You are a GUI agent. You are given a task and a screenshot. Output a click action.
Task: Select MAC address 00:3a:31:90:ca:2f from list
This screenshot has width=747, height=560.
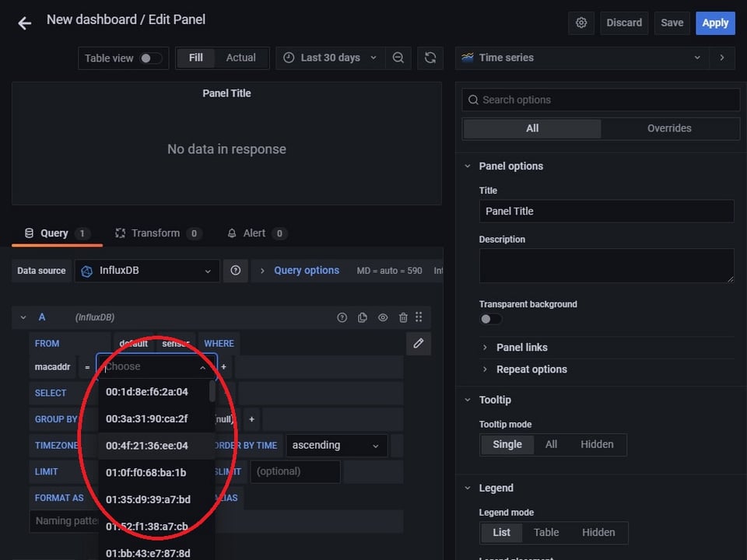(x=147, y=418)
